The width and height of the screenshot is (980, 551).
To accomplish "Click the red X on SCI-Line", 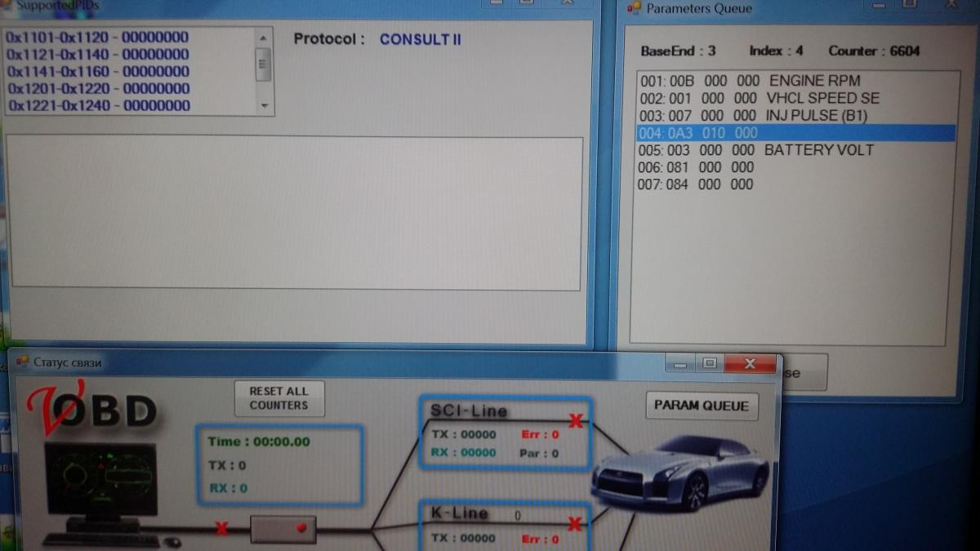I will (x=576, y=421).
